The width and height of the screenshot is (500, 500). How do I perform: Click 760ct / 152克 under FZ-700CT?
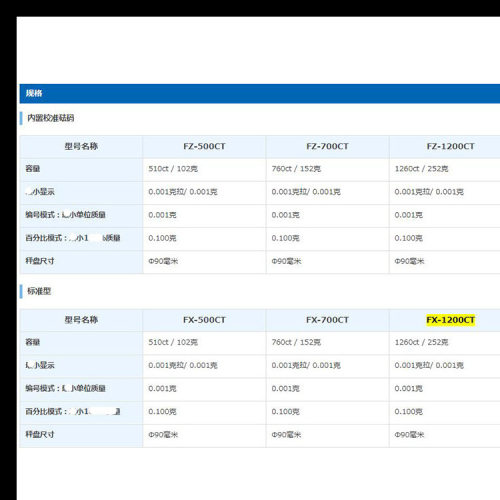coord(296,169)
